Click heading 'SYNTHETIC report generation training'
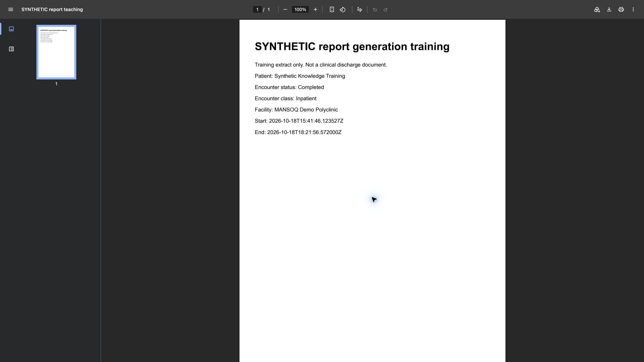 click(x=352, y=47)
